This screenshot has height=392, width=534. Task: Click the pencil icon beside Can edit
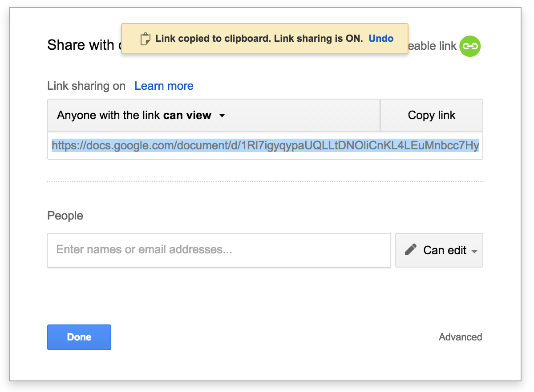(411, 249)
